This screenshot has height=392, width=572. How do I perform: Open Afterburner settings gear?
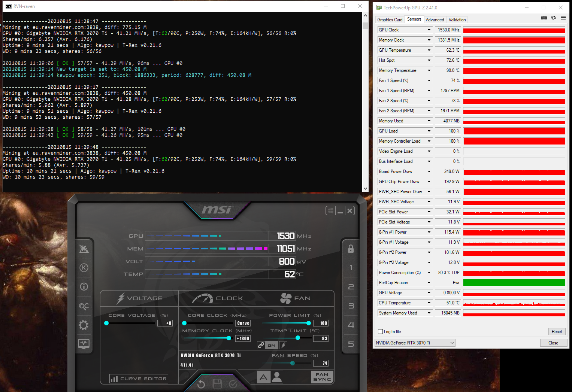pyautogui.click(x=84, y=325)
